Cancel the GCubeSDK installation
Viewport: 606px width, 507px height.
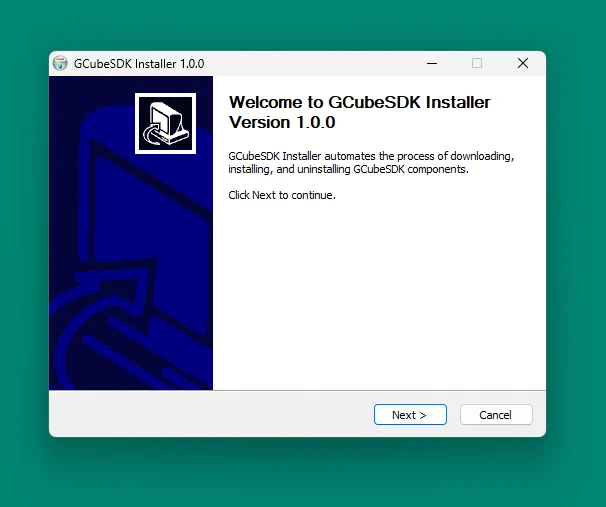pos(496,415)
